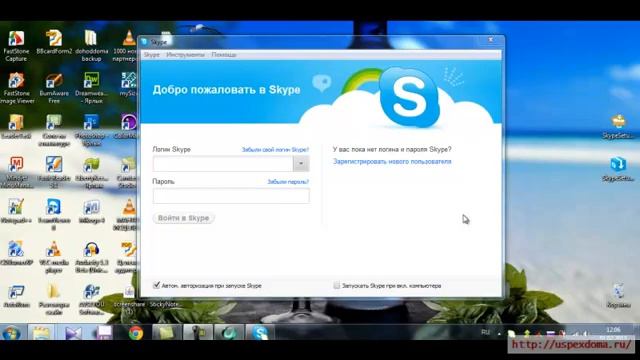The image size is (640, 360).
Task: Click the RU language indicator
Action: click(x=485, y=332)
